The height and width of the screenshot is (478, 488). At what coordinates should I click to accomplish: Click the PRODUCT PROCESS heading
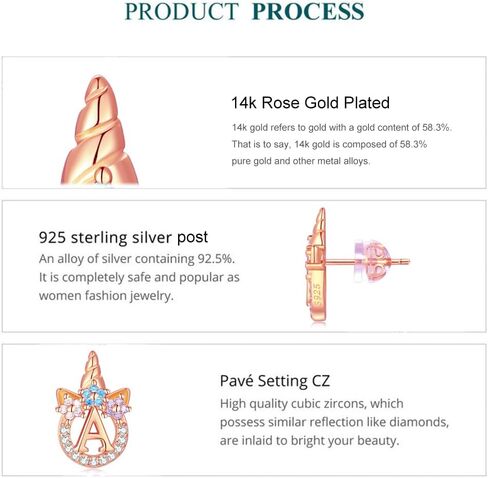click(244, 11)
